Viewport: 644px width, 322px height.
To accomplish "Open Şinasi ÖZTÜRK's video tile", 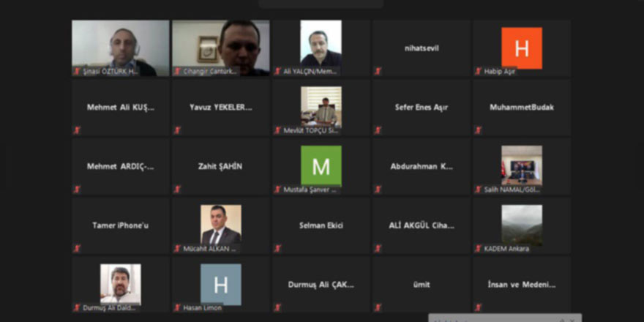I will click(120, 48).
